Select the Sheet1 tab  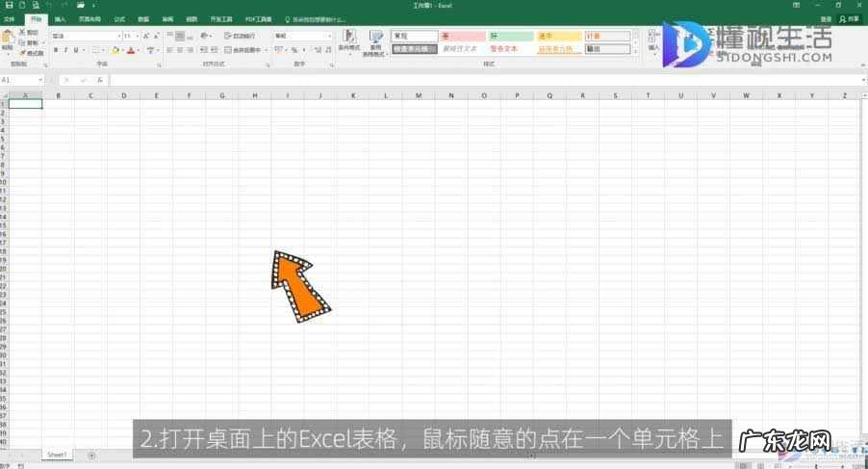coord(57,455)
